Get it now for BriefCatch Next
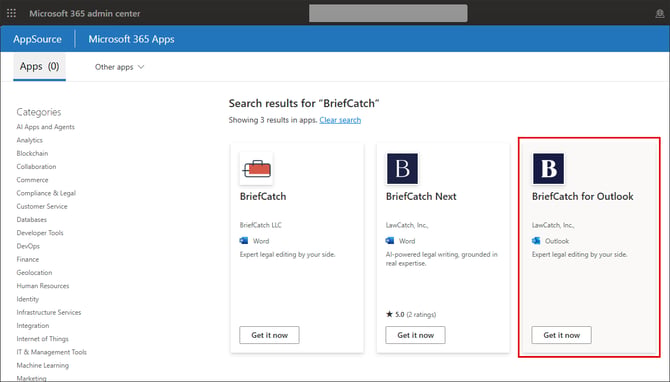This screenshot has width=670, height=382. 415,335
